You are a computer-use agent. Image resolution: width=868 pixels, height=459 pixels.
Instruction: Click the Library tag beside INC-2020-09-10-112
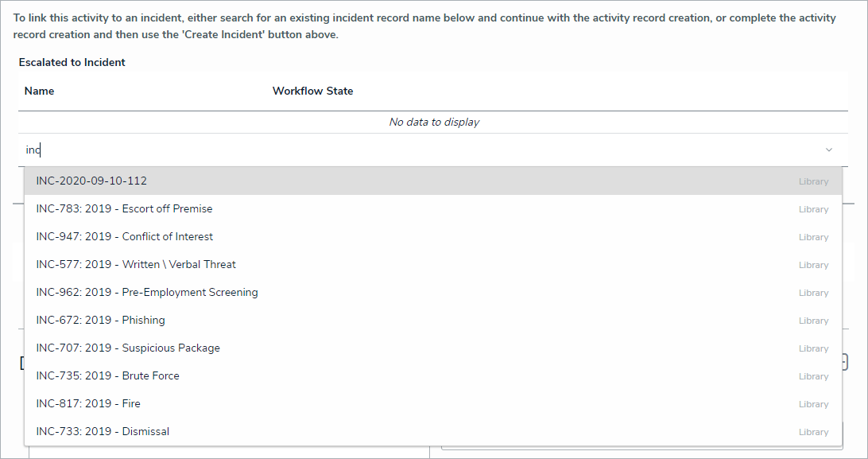point(813,182)
